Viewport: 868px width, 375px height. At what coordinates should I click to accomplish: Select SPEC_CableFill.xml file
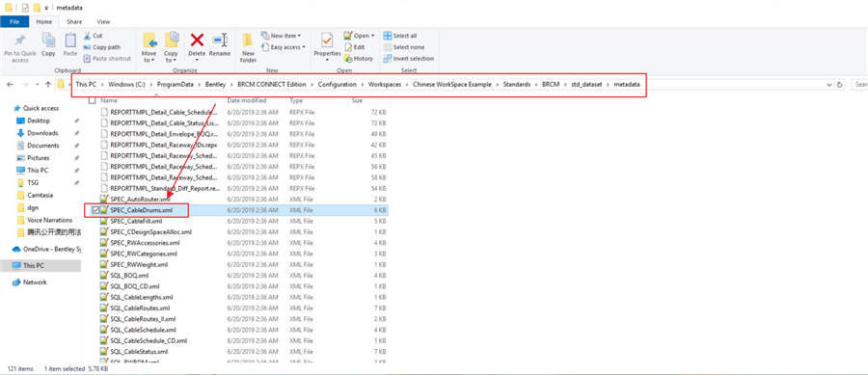point(136,221)
